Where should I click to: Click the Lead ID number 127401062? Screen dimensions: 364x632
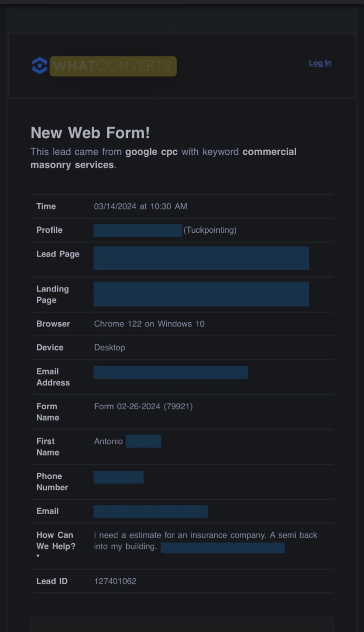click(x=115, y=581)
